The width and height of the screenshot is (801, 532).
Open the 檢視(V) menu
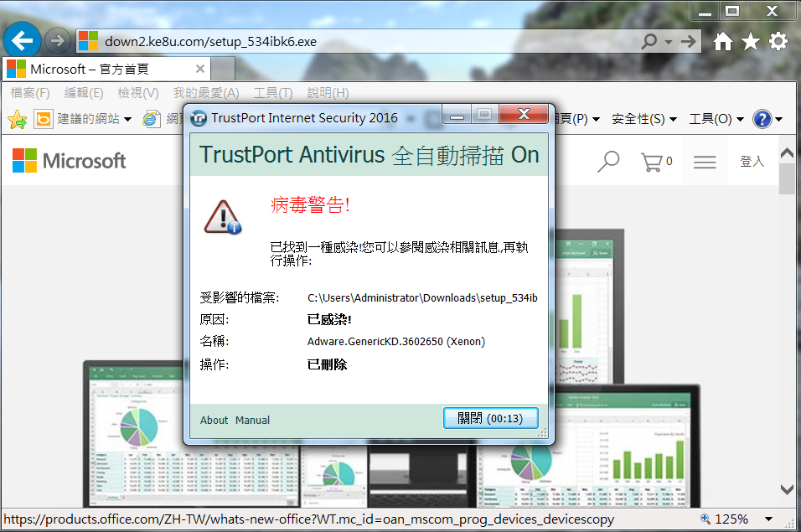pos(138,93)
